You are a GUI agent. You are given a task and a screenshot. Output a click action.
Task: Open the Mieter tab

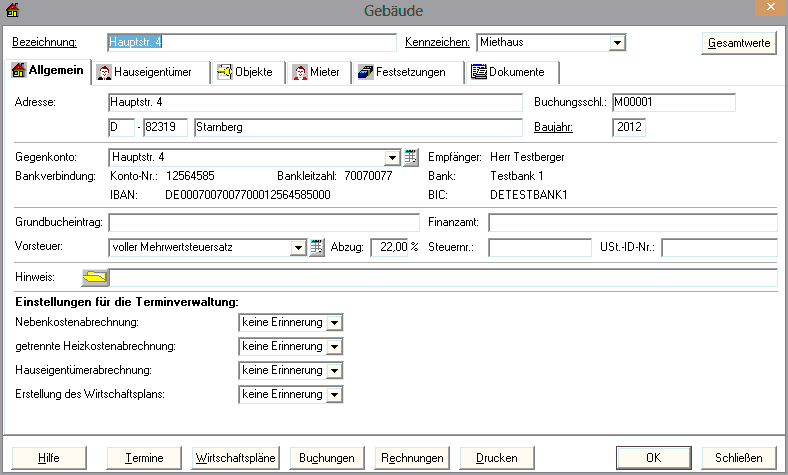click(316, 72)
